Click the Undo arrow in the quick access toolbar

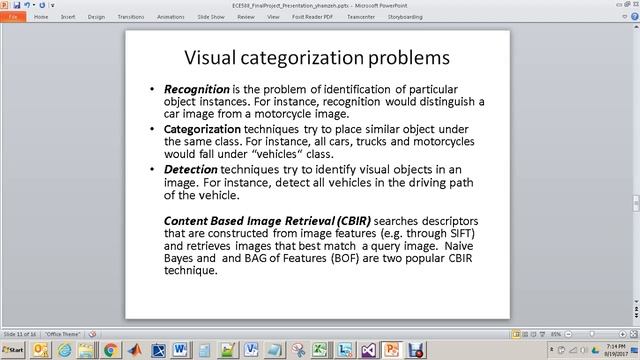tap(27, 5)
